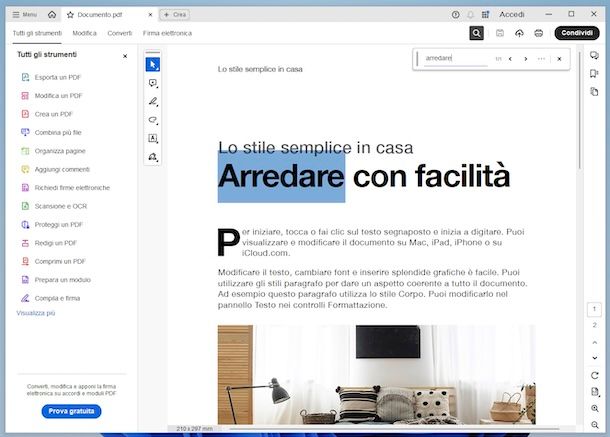Image resolution: width=610 pixels, height=437 pixels.
Task: Close the Tutti gli strumenti panel
Action: [x=125, y=56]
